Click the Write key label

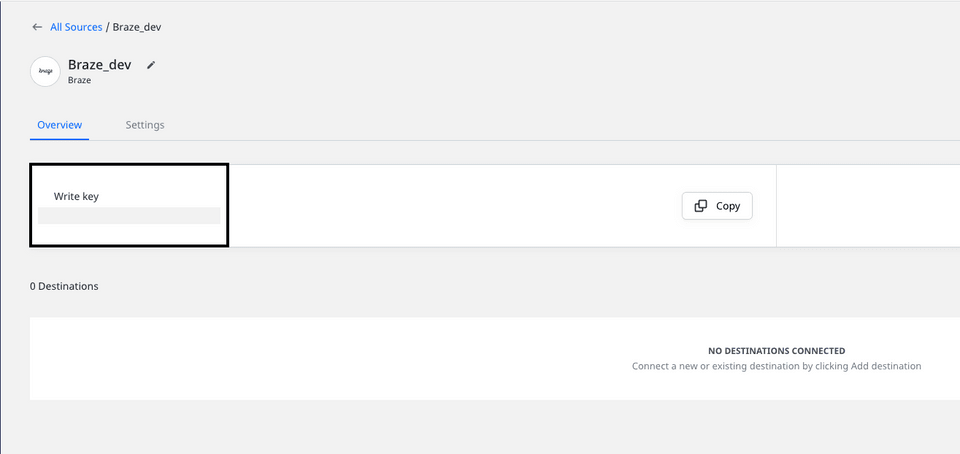coord(76,196)
